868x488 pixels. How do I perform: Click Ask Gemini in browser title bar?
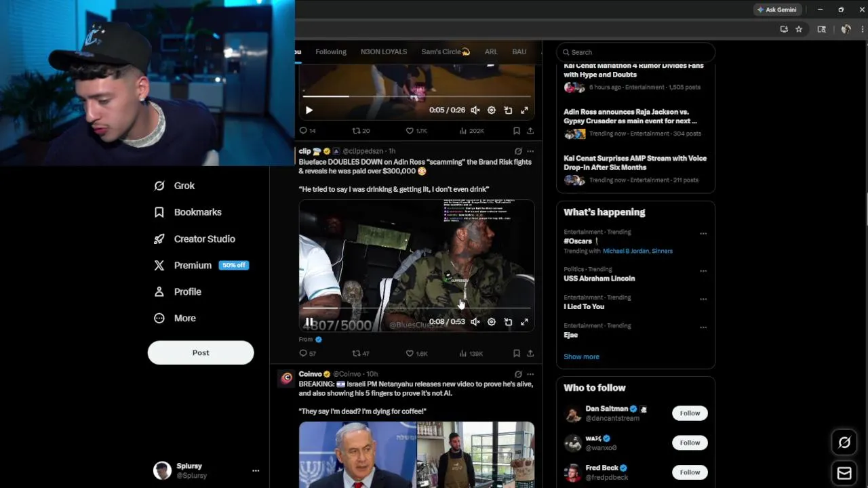point(776,9)
